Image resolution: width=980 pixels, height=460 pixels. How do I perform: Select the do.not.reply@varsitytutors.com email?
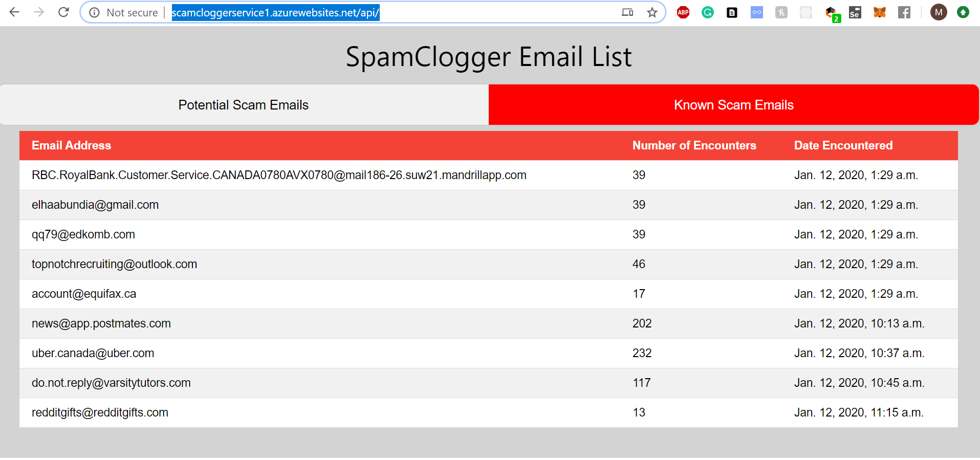(x=111, y=383)
